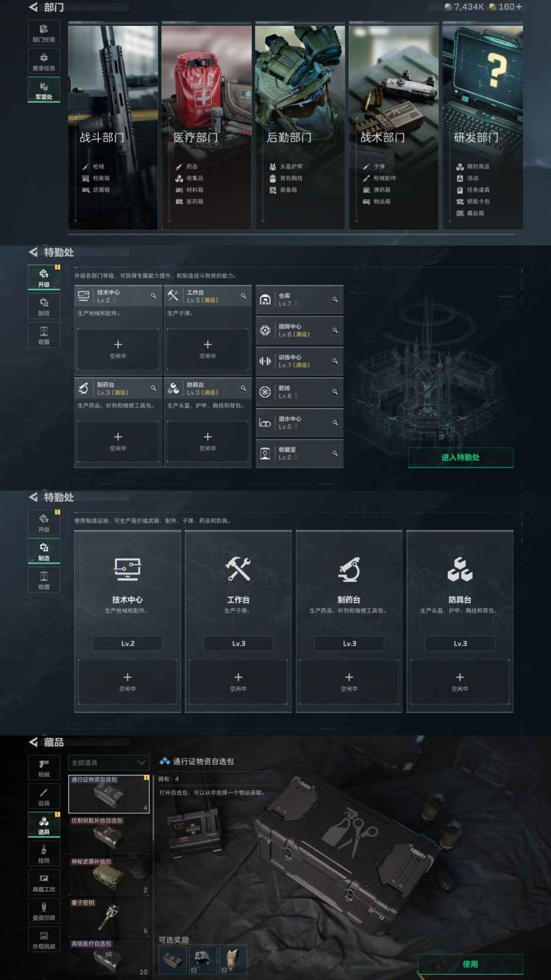Switch to the 道具 items tab
The image size is (551, 980).
coord(44,824)
